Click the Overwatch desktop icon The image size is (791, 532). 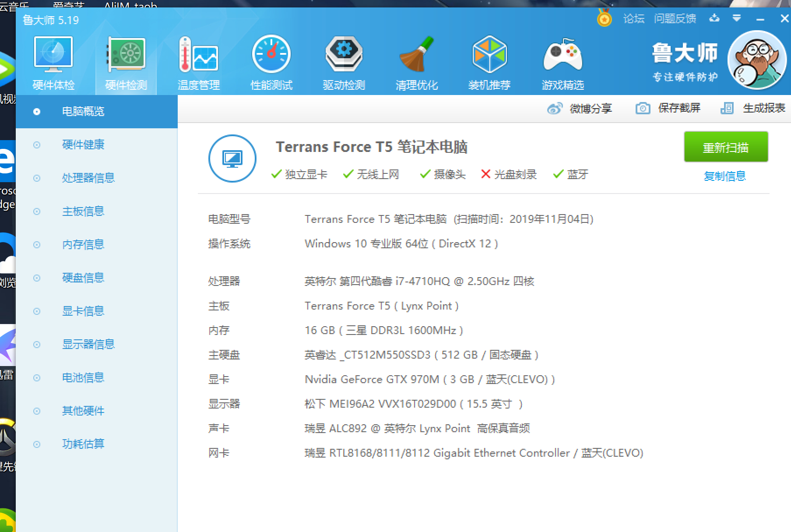[7, 438]
